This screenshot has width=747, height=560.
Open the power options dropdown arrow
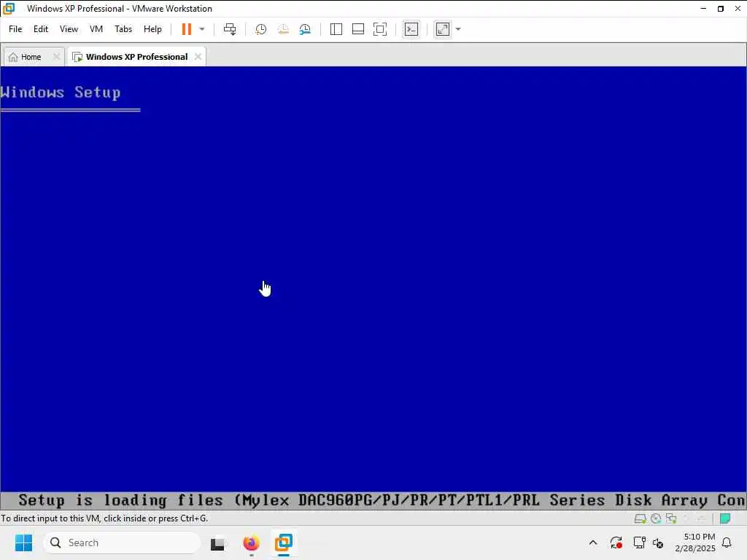point(202,29)
